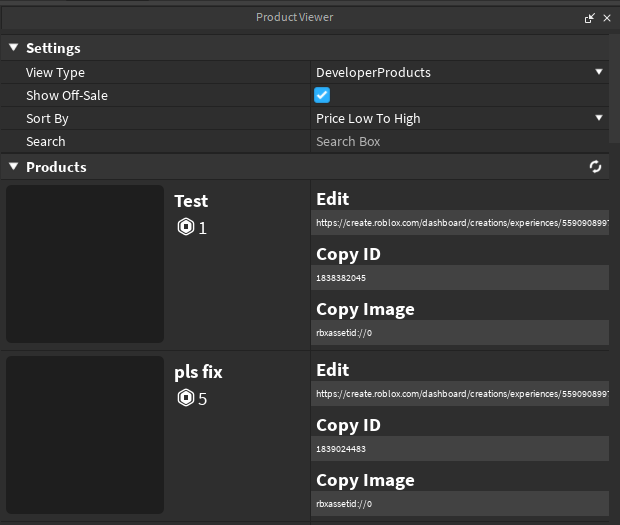Collapse the Settings section
The height and width of the screenshot is (525, 620).
click(x=13, y=48)
